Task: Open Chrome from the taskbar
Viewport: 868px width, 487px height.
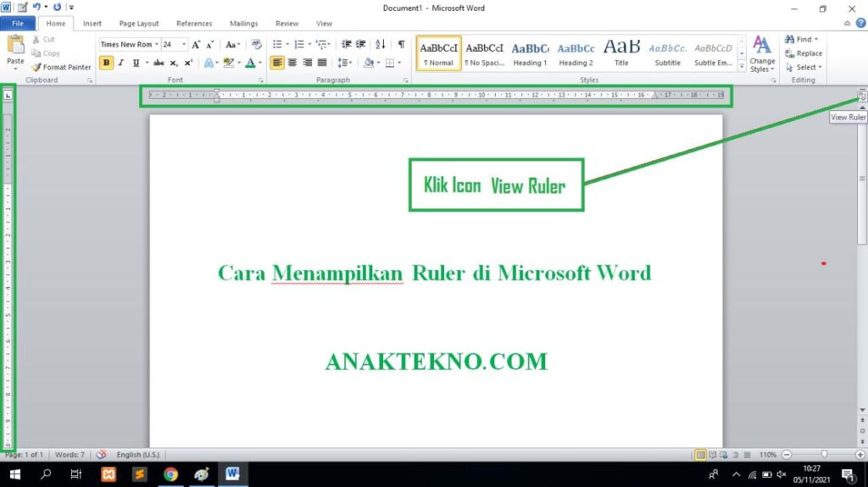Action: pyautogui.click(x=170, y=474)
